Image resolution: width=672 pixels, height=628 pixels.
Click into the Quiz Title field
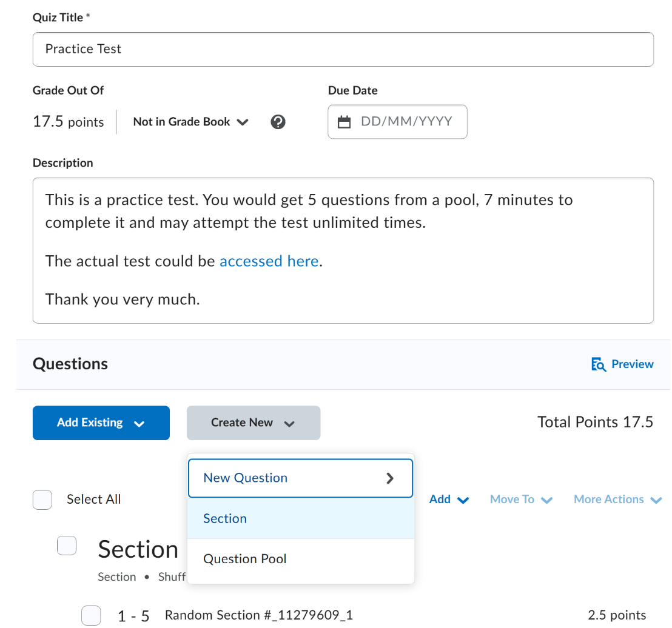343,49
